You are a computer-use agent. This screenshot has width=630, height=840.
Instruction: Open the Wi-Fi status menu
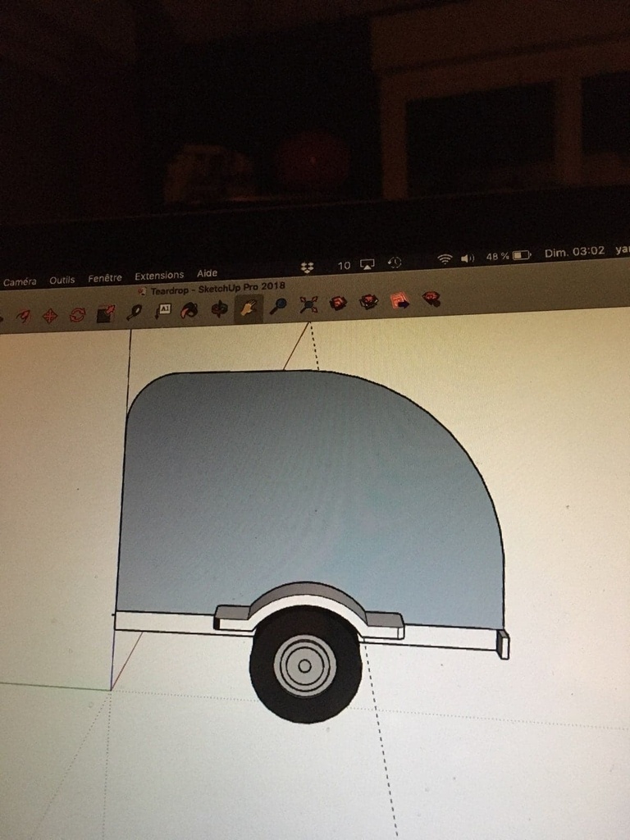point(444,260)
